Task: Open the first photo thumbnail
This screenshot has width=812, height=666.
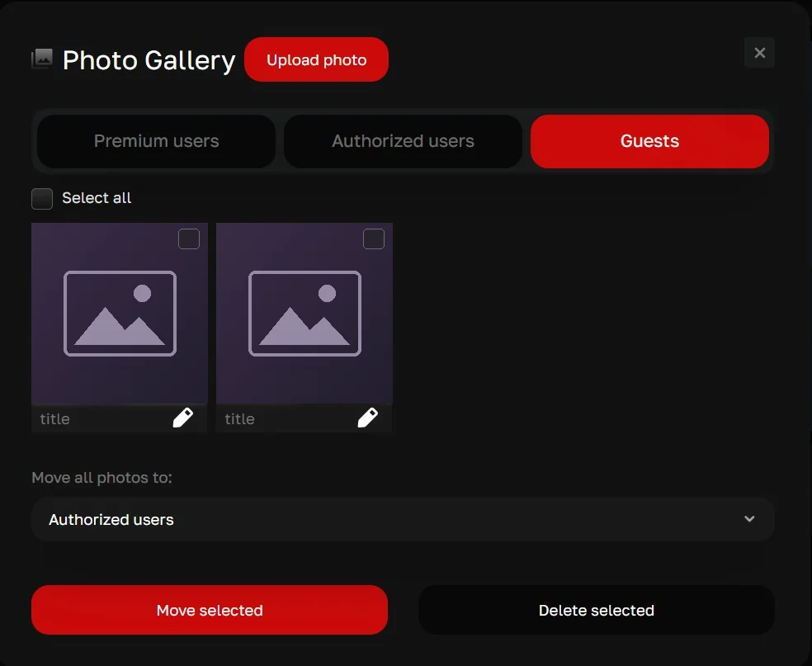Action: pos(120,314)
